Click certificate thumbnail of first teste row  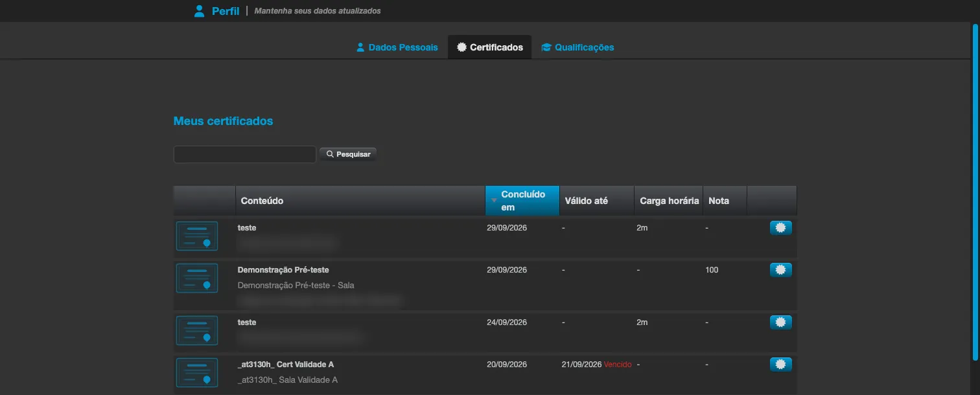[x=197, y=236]
